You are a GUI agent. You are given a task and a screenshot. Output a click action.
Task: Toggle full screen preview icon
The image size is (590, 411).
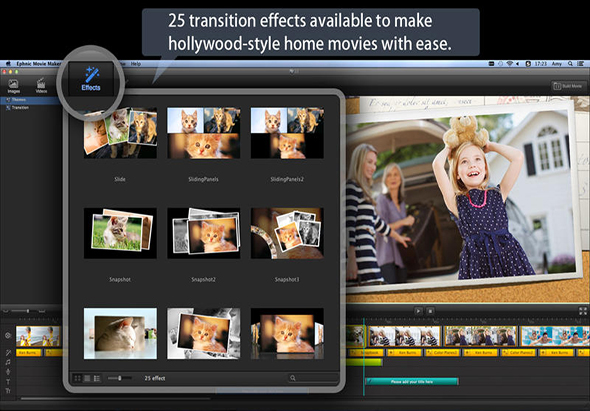coord(583,311)
